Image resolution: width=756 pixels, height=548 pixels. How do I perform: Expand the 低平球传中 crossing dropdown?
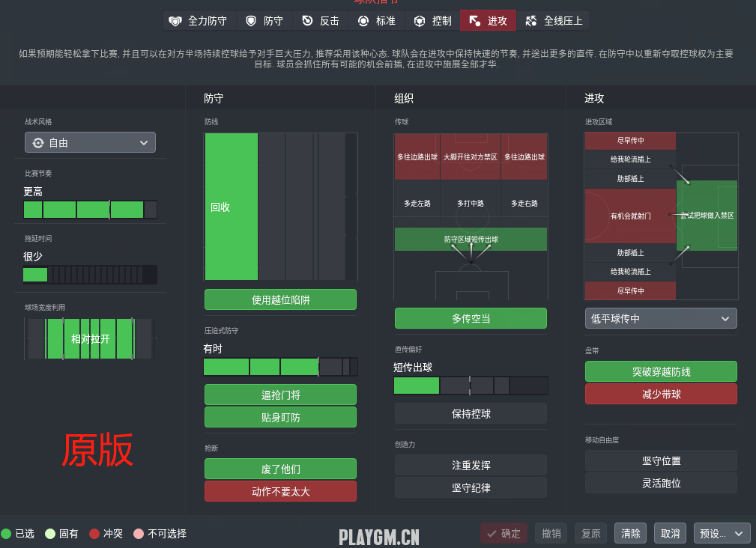660,319
